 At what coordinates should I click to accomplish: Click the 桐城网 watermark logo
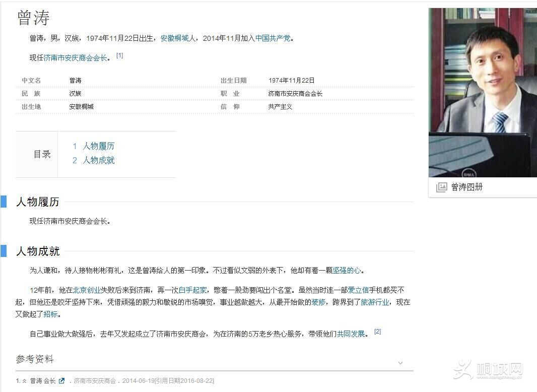[x=488, y=371]
